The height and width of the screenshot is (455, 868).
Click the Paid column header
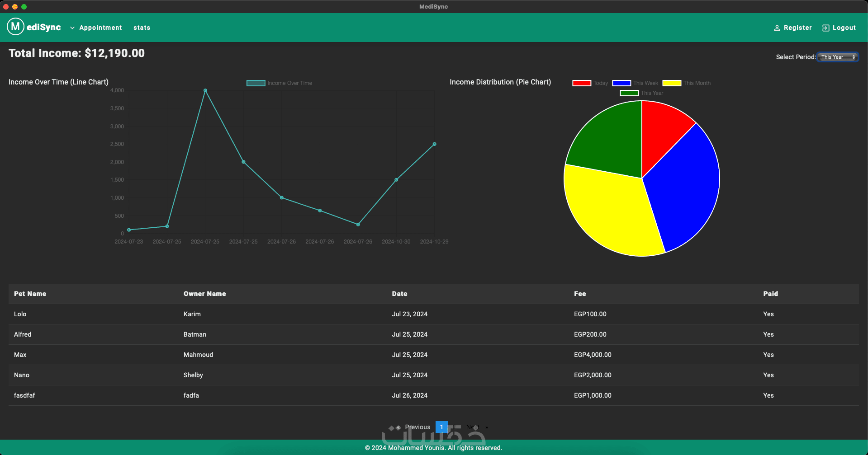click(770, 294)
